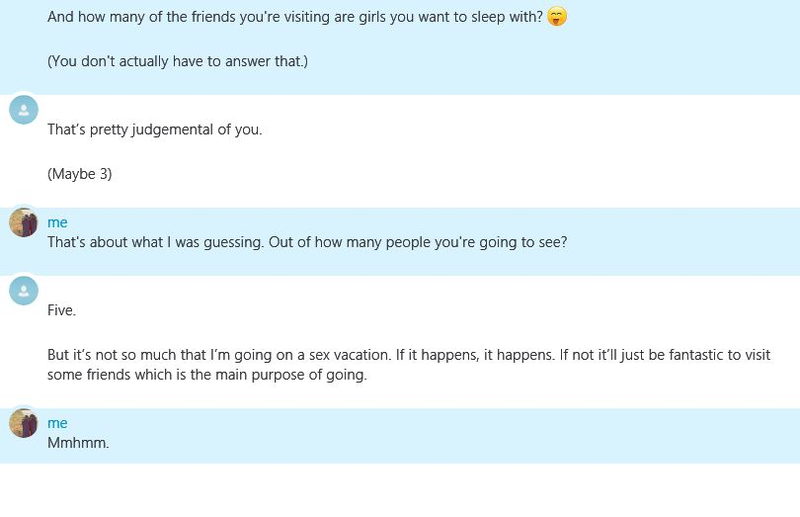Image resolution: width=800 pixels, height=517 pixels.
Task: Click the words "sex vacation" in the long reply
Action: 349,355
